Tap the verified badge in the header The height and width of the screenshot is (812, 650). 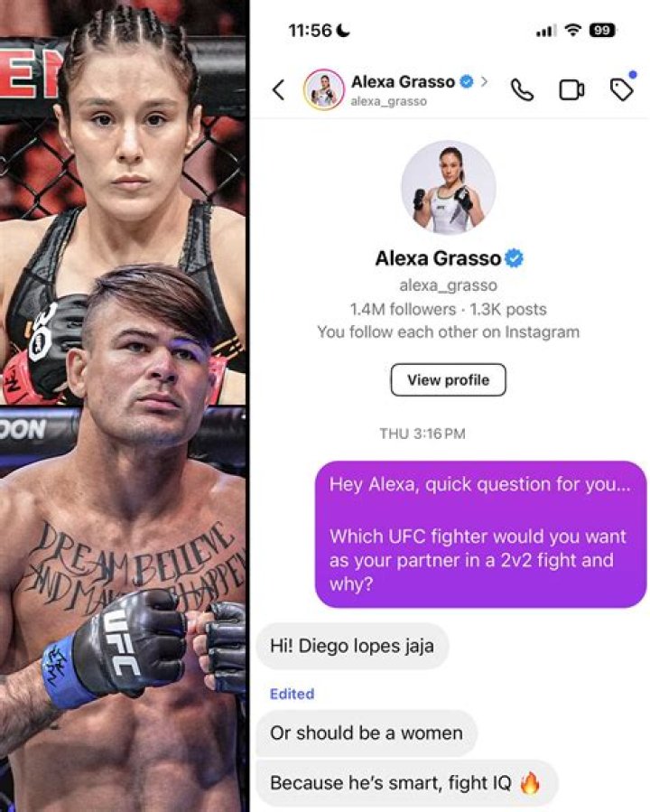[466, 81]
